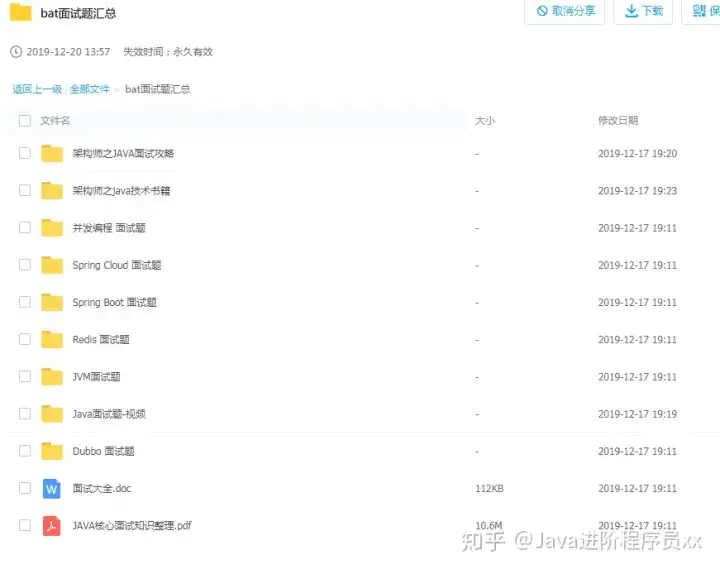This screenshot has height=569, width=720.
Task: Toggle select-all checkbox beside 文件名
Action: 25,121
